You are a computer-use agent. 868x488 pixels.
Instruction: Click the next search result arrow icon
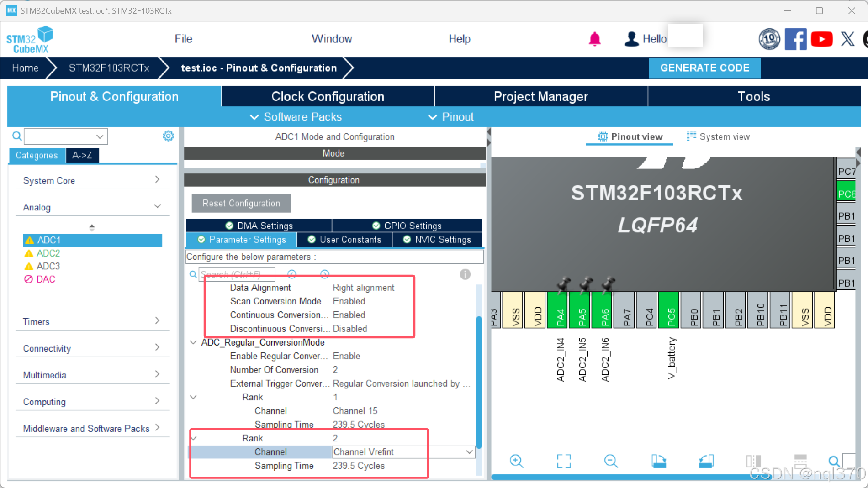[x=324, y=274]
